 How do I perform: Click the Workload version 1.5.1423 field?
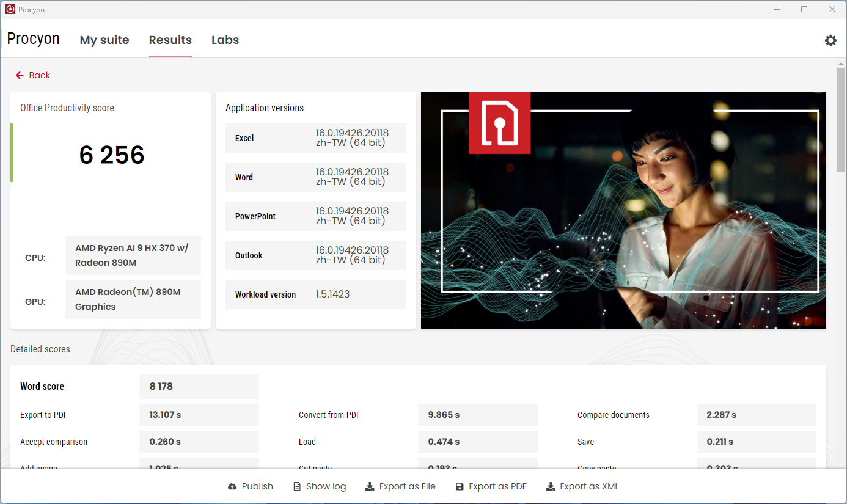point(332,294)
